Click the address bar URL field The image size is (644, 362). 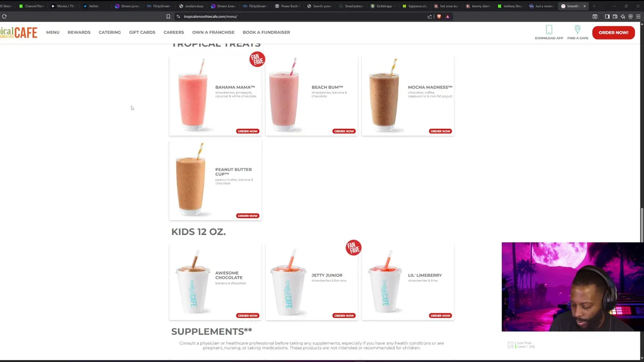pos(302,17)
